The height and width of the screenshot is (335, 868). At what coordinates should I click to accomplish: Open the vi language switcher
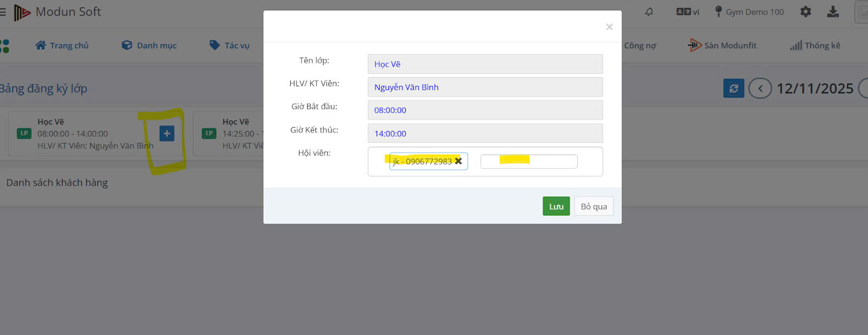coord(688,12)
